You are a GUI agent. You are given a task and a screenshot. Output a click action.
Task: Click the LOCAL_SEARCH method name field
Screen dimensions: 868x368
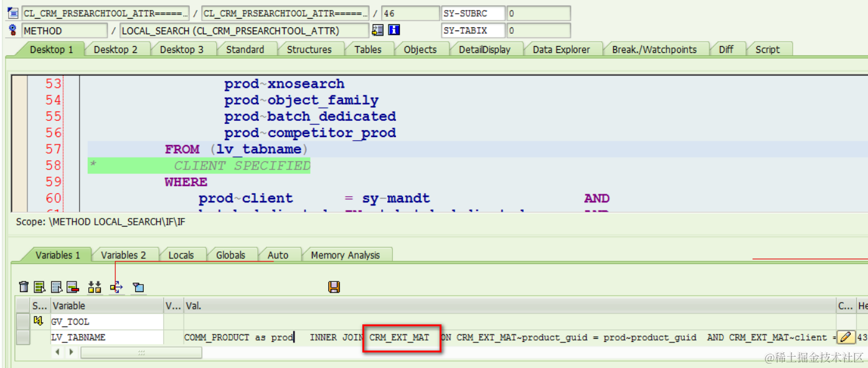pyautogui.click(x=244, y=31)
